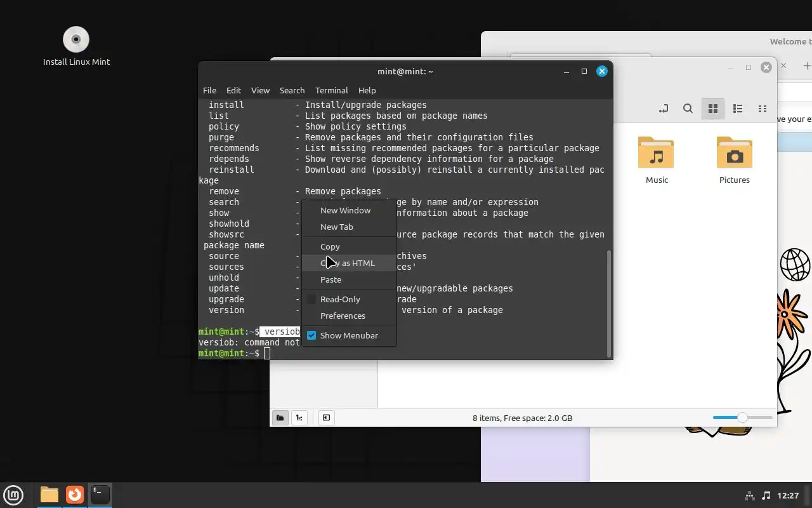Hide the file manager sidebar

pos(326,418)
